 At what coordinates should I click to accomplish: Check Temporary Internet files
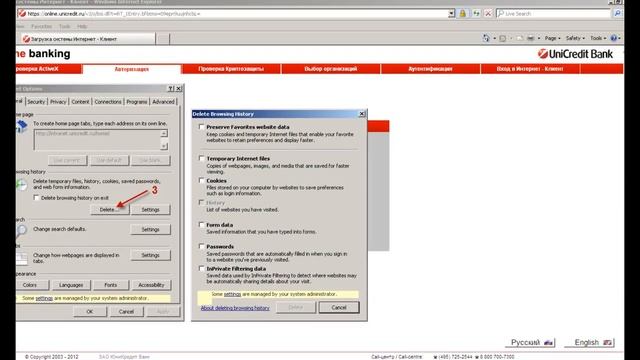click(201, 158)
